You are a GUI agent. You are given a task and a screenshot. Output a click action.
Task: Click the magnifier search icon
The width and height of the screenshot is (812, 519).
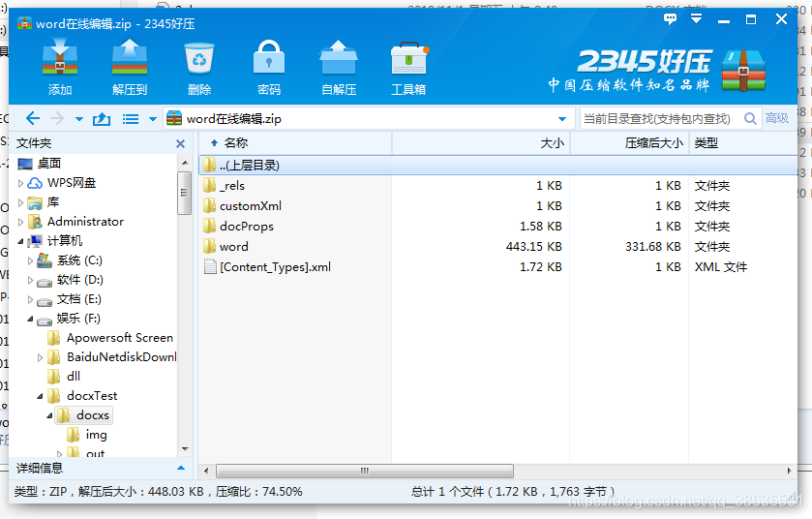(x=750, y=118)
